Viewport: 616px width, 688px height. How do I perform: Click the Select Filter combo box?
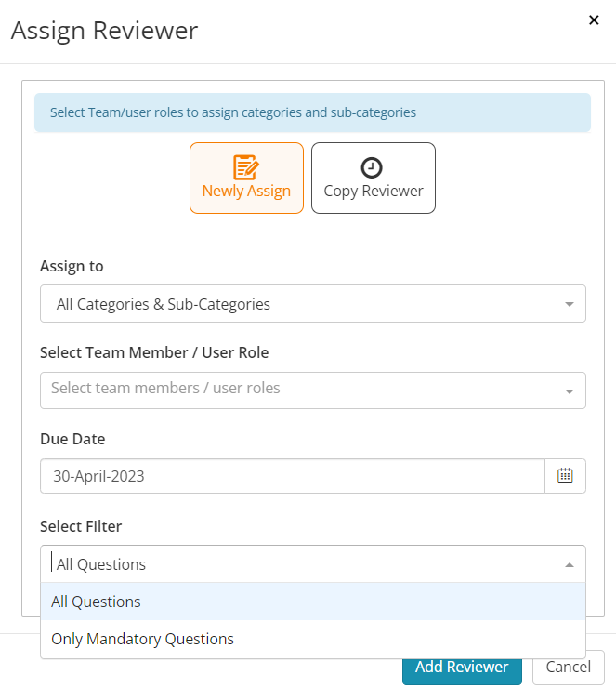313,564
